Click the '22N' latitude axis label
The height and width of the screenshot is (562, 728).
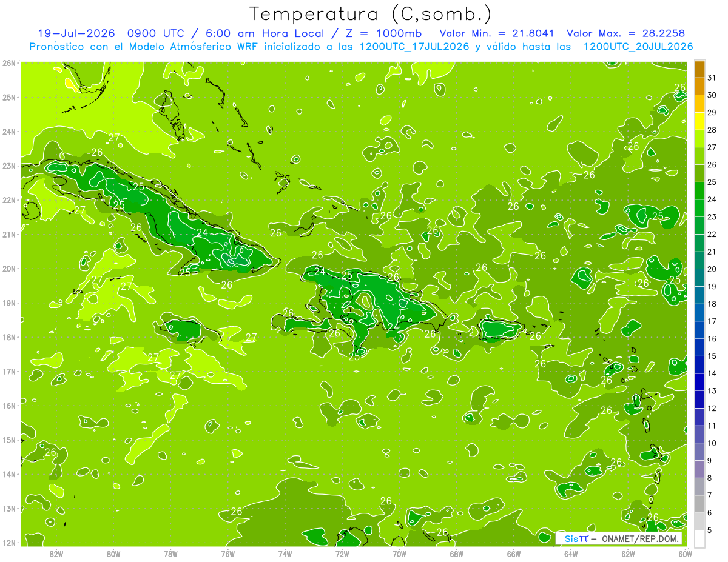(9, 200)
